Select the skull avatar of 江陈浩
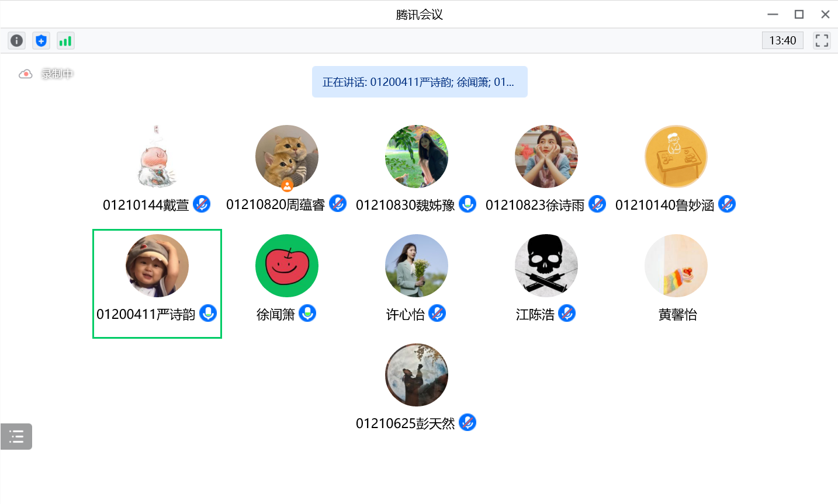Screen dimensions: 838x504 (x=546, y=266)
